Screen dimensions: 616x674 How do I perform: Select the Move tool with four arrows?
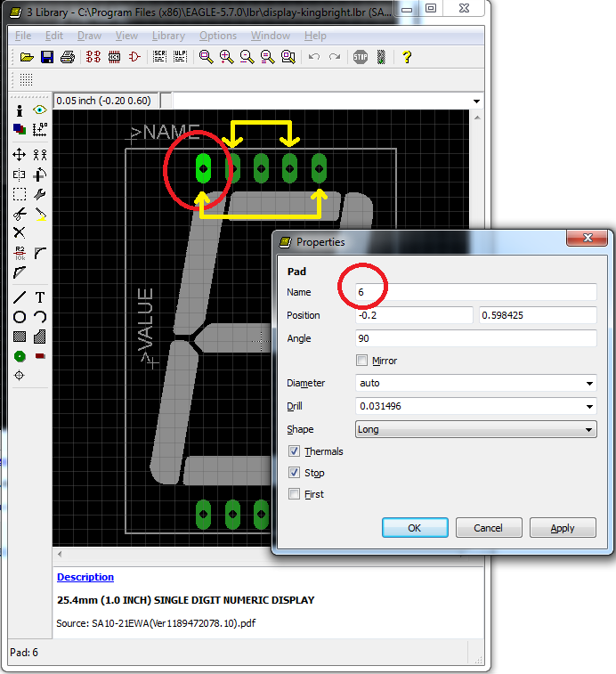coord(19,154)
